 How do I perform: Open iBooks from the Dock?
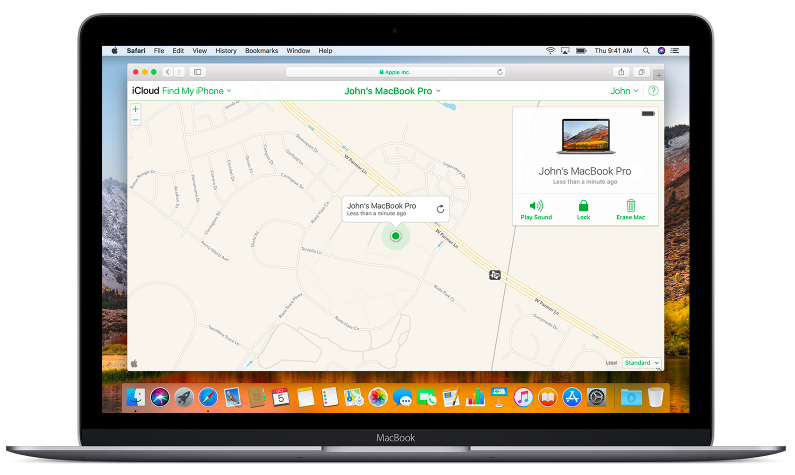point(548,397)
